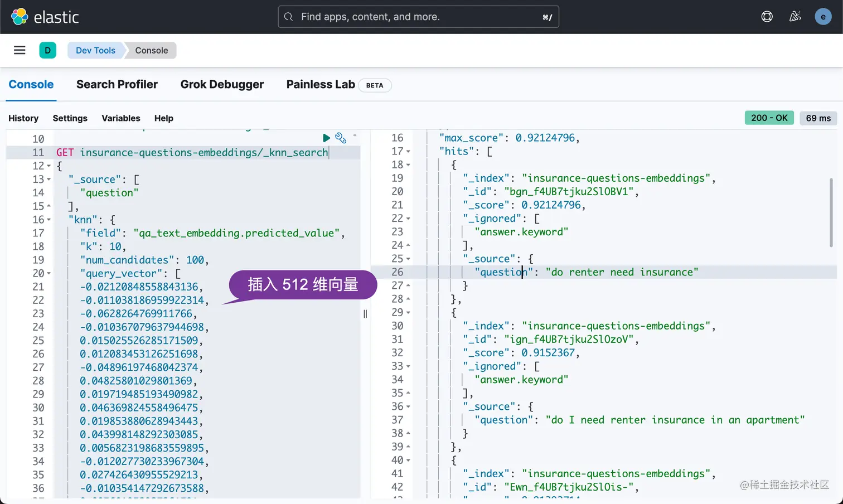Click the "answer.keyword" text on response line 23

(x=521, y=232)
